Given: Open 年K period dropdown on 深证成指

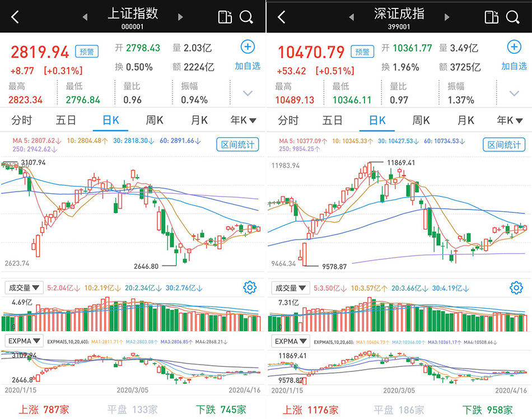Looking at the screenshot, I should coord(510,120).
